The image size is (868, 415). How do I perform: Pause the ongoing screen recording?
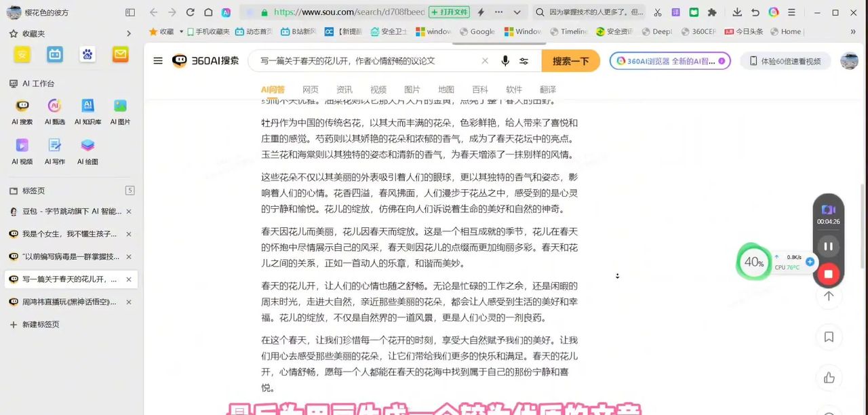click(828, 246)
